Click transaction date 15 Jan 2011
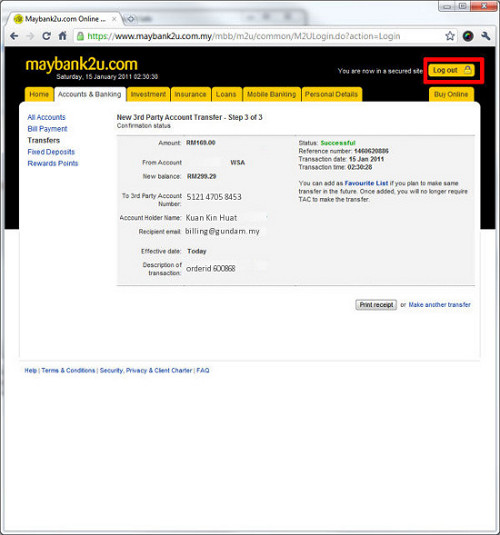Image resolution: width=500 pixels, height=535 pixels. (x=367, y=159)
